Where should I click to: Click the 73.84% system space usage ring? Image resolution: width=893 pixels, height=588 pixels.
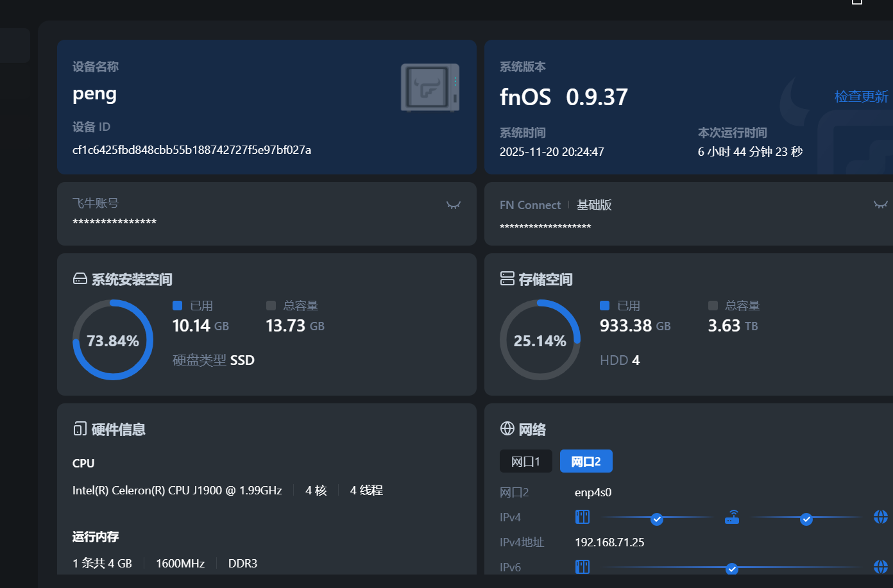click(x=113, y=340)
